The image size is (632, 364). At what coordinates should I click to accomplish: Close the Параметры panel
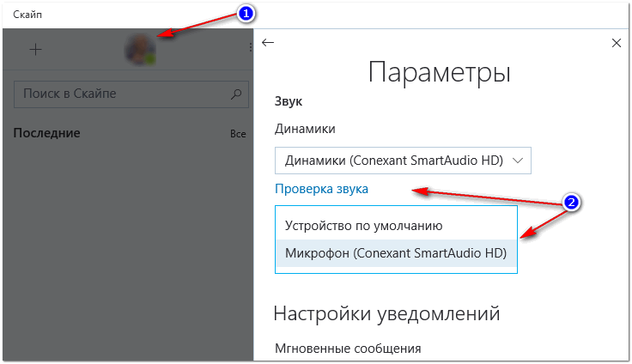(617, 43)
